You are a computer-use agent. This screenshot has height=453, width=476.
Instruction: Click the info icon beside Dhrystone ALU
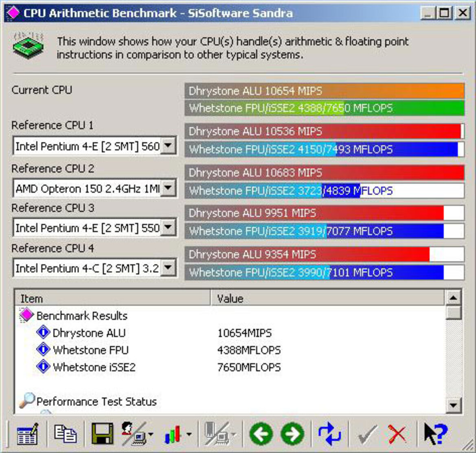pos(43,332)
